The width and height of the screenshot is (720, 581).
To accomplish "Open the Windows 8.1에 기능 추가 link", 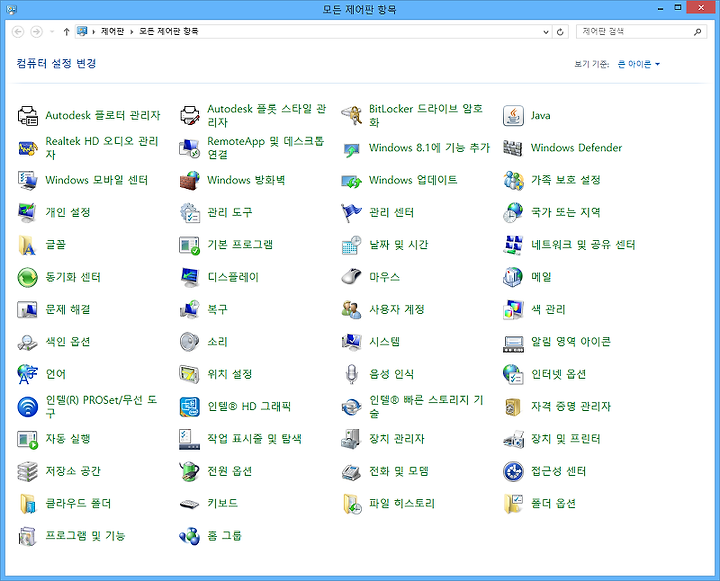I will point(429,147).
